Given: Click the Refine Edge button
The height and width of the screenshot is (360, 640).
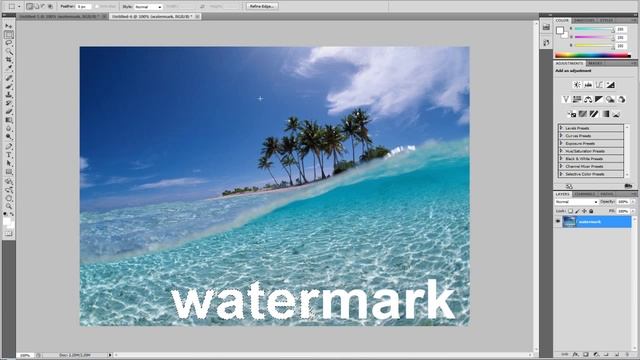Looking at the screenshot, I should coord(262,7).
